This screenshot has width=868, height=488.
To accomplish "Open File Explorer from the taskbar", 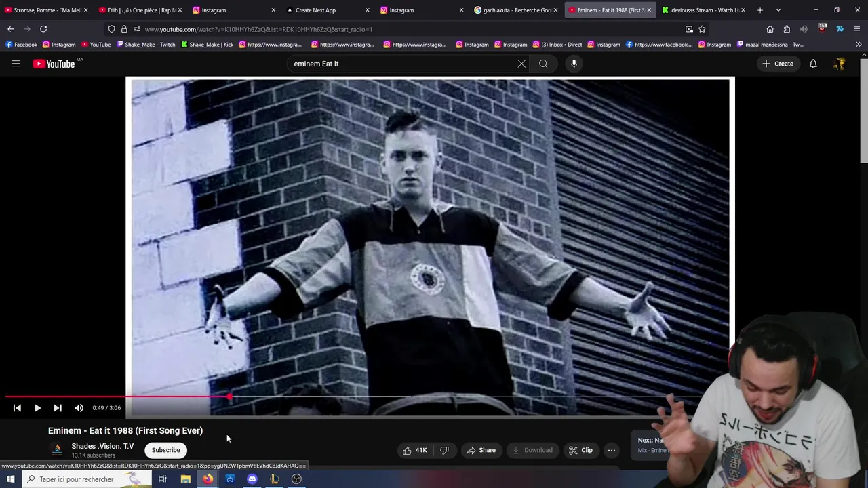I will click(x=185, y=479).
